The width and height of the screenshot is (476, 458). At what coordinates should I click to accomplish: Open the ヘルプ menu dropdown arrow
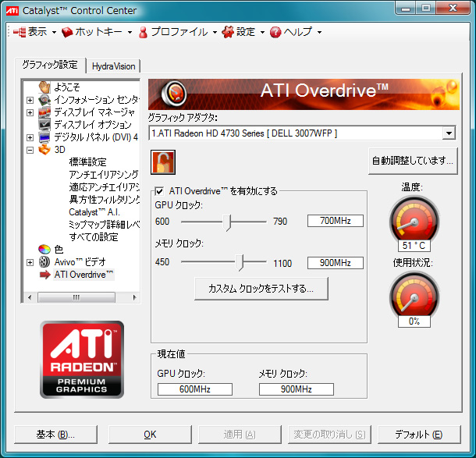click(319, 32)
